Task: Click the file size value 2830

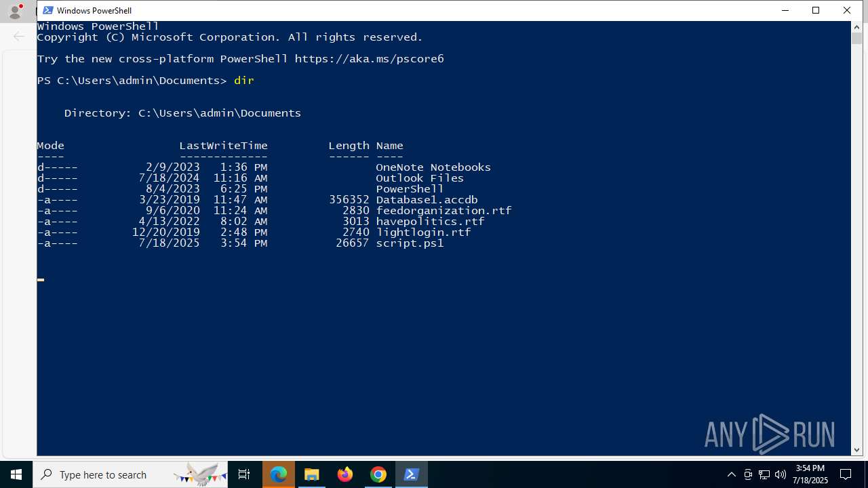Action: point(355,211)
